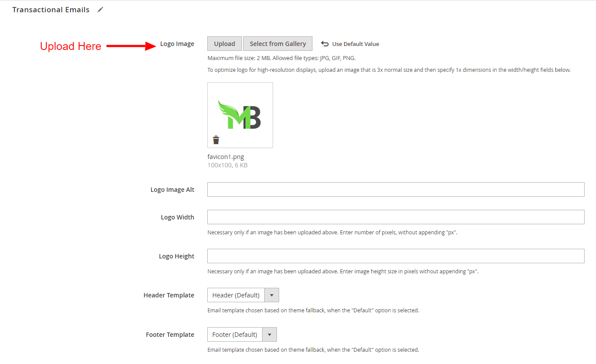Click the Upload button
Image resolution: width=596 pixels, height=364 pixels.
[224, 44]
